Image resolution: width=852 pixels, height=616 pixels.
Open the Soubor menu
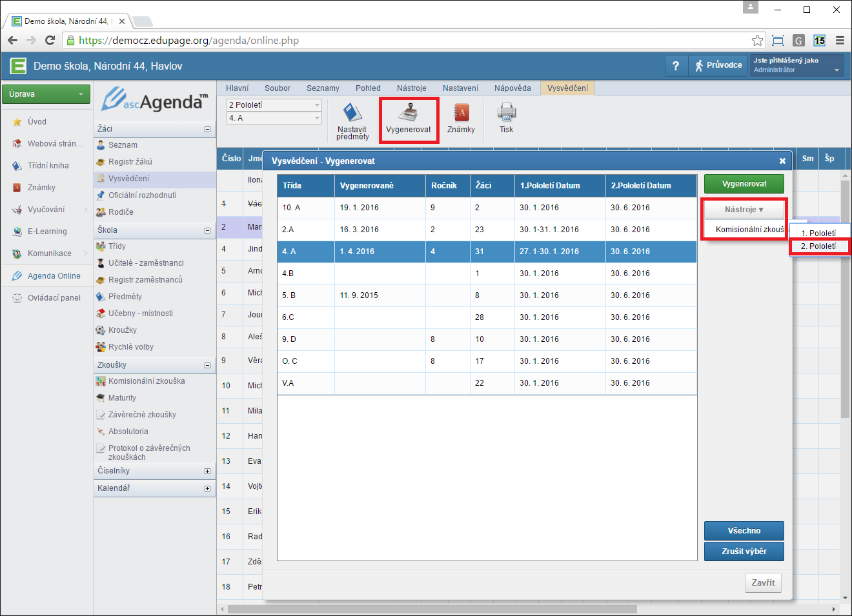point(278,88)
